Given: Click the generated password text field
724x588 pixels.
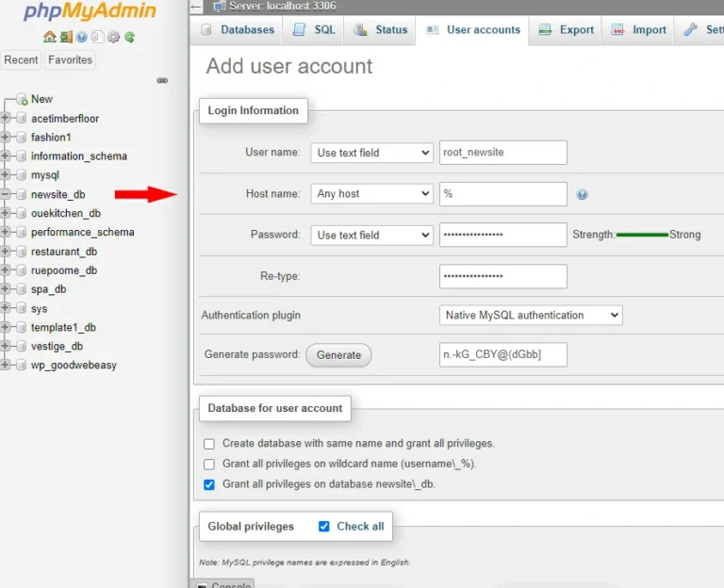Looking at the screenshot, I should (502, 354).
